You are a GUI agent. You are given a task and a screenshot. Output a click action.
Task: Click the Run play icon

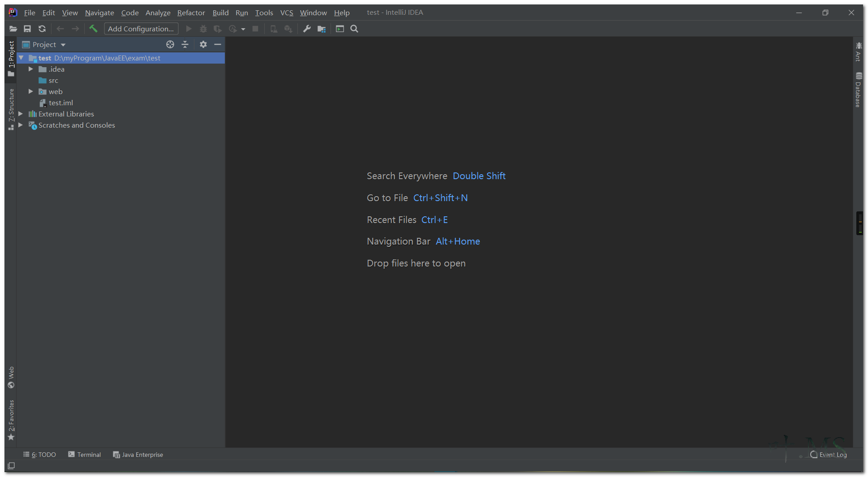point(189,29)
